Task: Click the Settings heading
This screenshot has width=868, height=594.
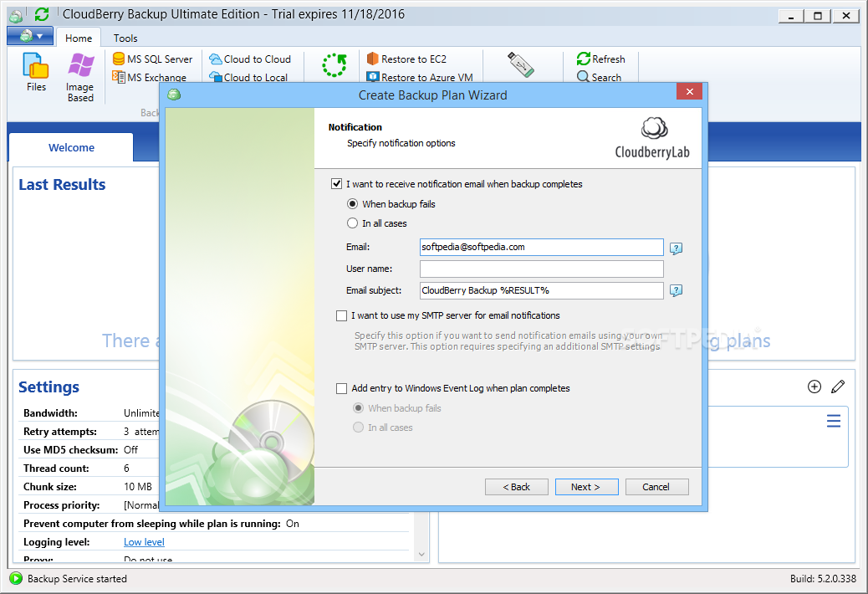Action: click(49, 387)
